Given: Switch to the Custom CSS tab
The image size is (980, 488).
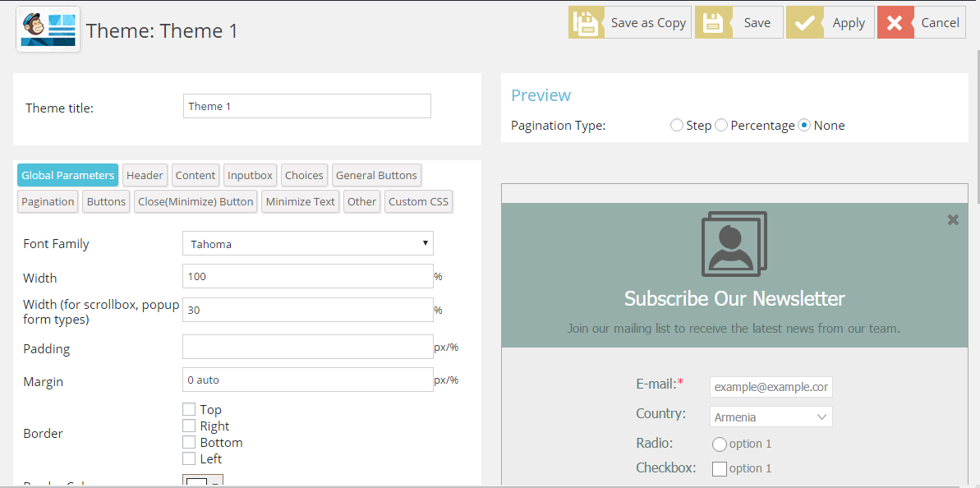Looking at the screenshot, I should [x=418, y=201].
